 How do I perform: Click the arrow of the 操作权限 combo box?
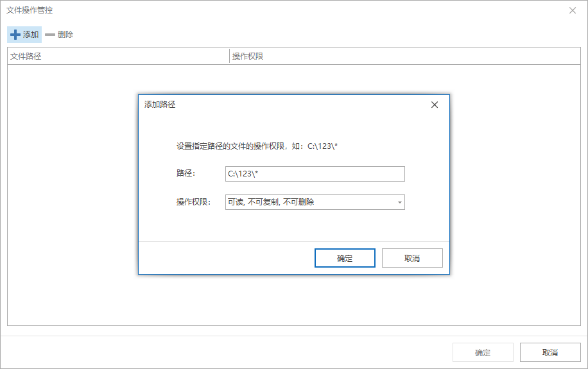(400, 203)
